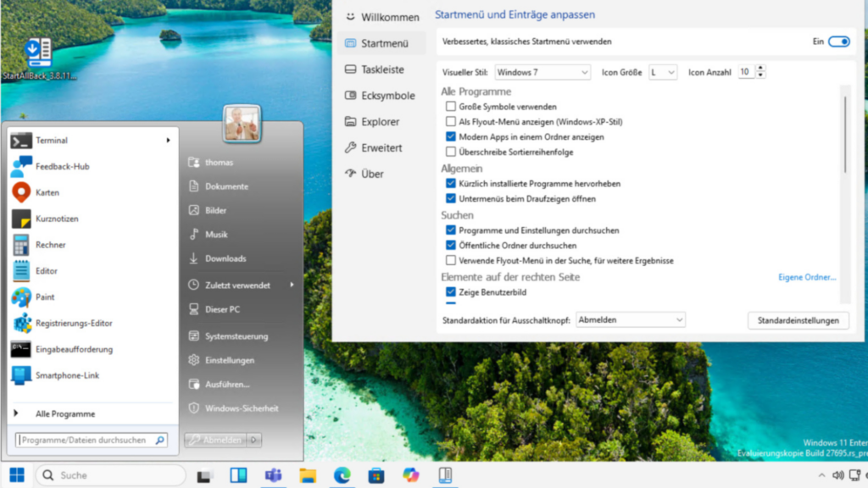
Task: Launch Eingabeaufforderung command prompt
Action: (x=73, y=349)
